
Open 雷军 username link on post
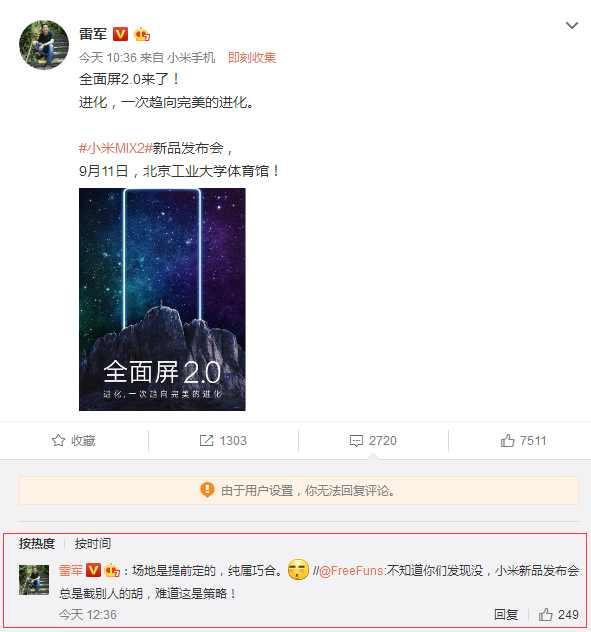pos(93,34)
